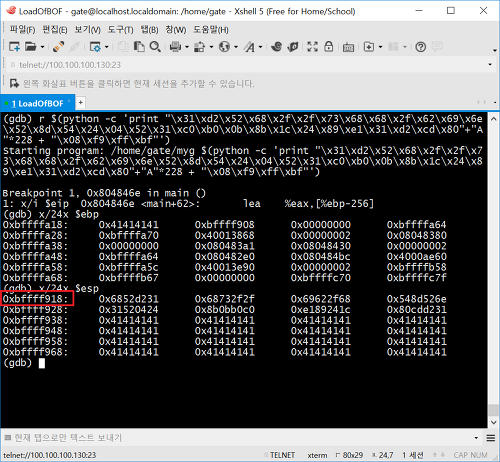Click the Breakpoint 1 line text

tap(104, 193)
